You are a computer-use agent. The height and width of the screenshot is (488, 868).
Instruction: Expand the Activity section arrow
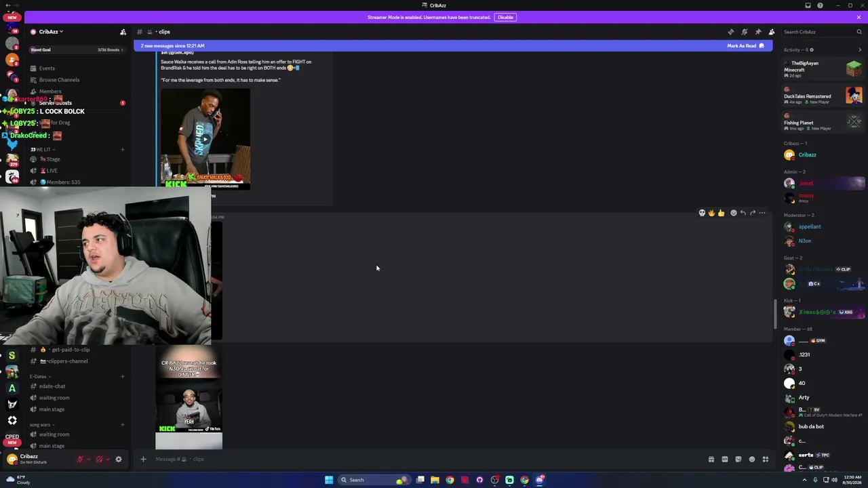(861, 49)
